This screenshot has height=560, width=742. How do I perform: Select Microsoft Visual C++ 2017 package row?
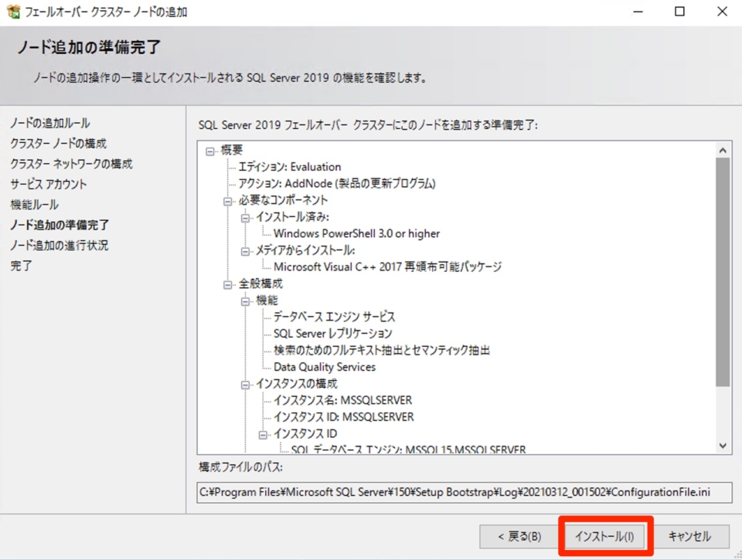pos(387,266)
